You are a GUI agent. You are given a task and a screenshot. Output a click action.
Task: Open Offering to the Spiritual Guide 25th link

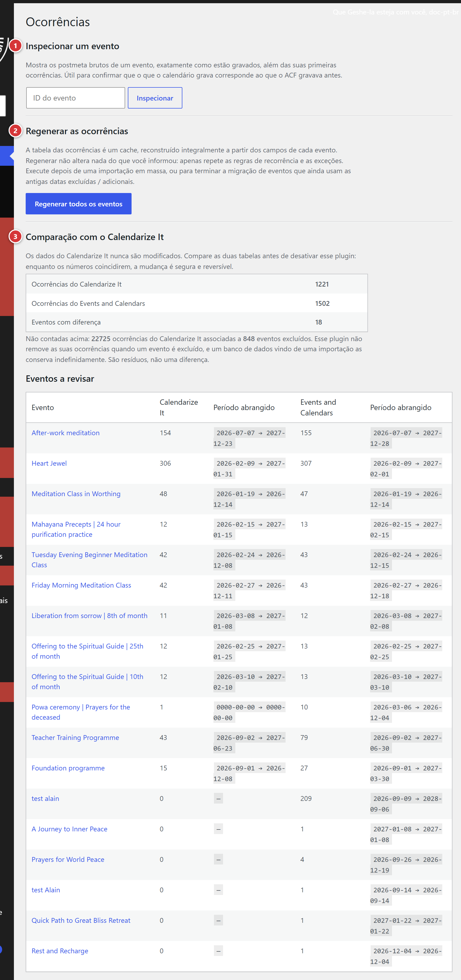(x=87, y=651)
